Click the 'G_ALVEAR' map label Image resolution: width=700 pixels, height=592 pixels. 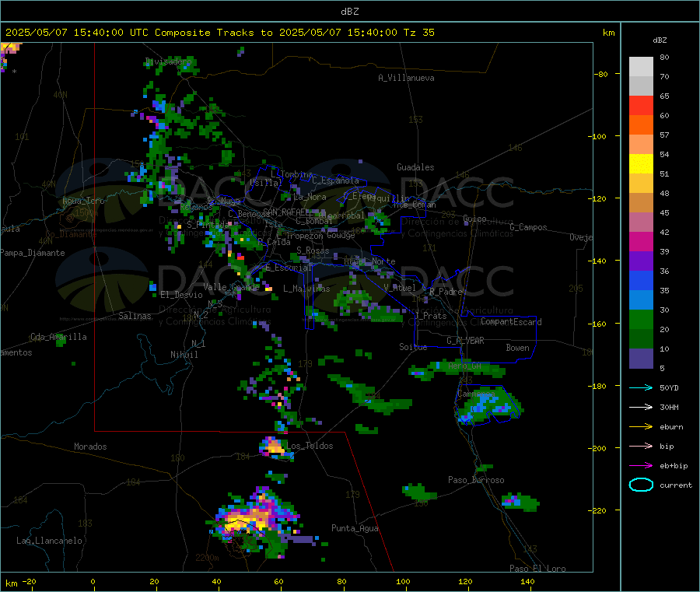tap(465, 341)
